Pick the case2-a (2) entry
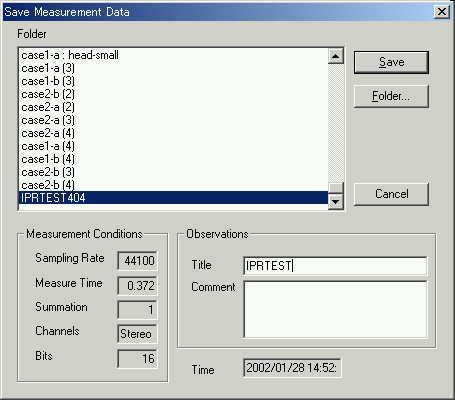The height and width of the screenshot is (400, 455). [x=173, y=107]
